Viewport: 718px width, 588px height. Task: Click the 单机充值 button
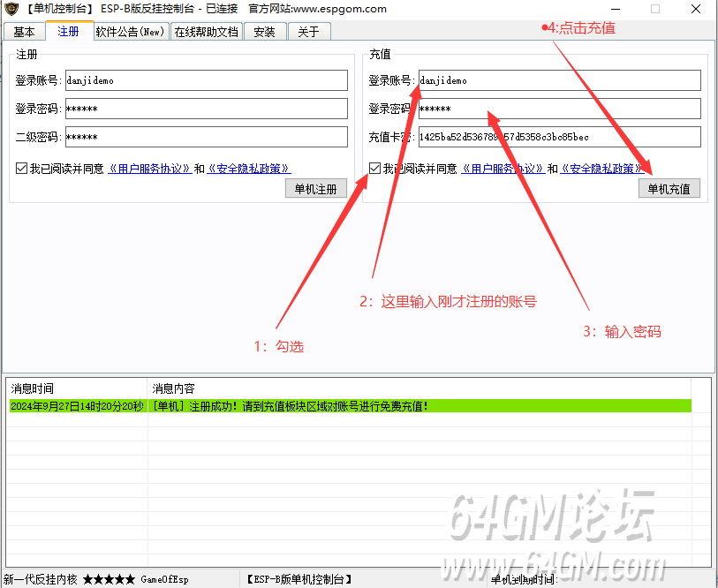coord(669,189)
